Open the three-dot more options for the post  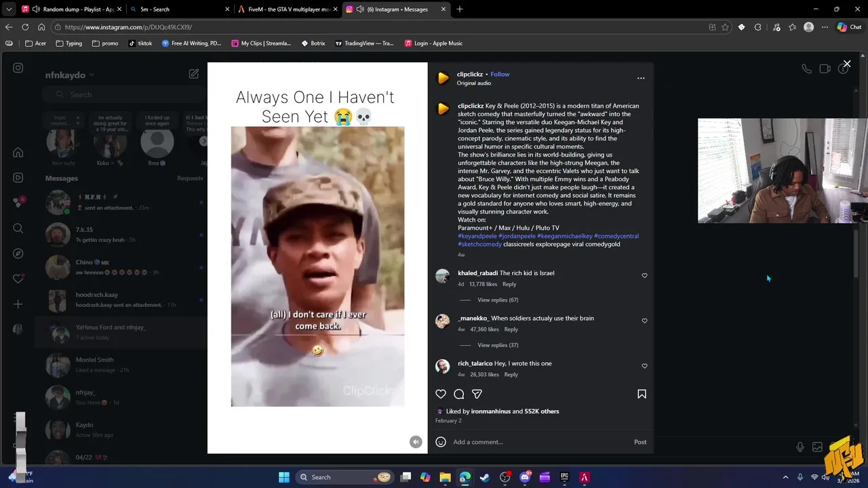click(x=641, y=78)
